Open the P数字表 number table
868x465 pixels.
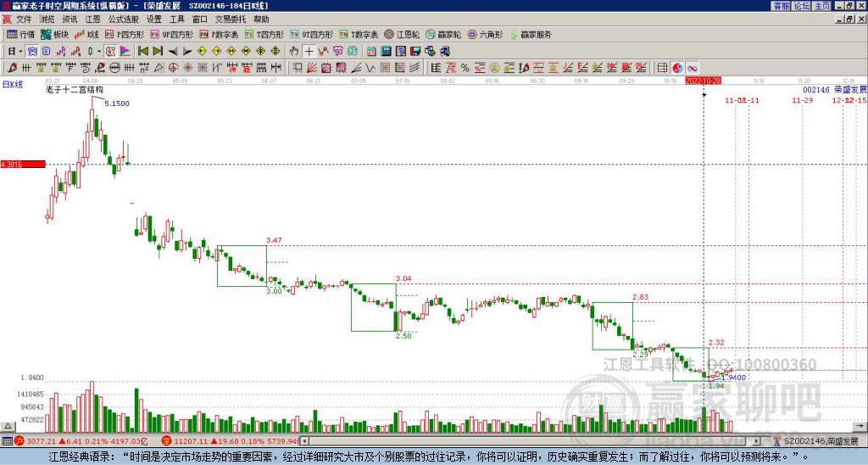point(219,34)
